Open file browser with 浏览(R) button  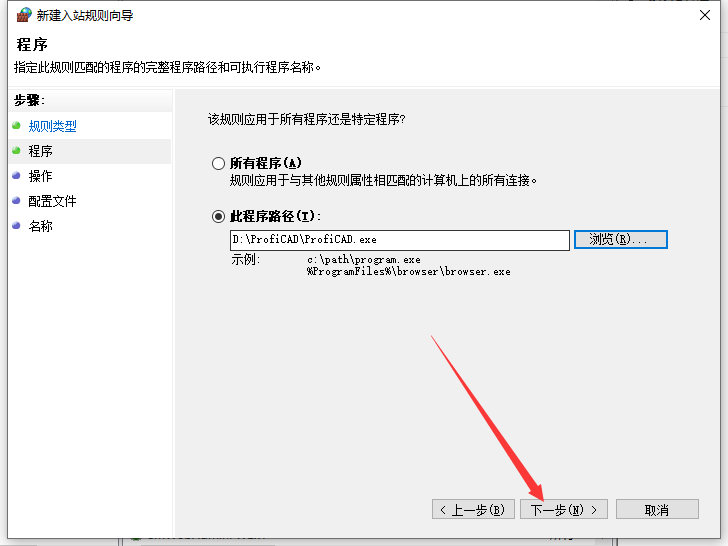point(621,240)
